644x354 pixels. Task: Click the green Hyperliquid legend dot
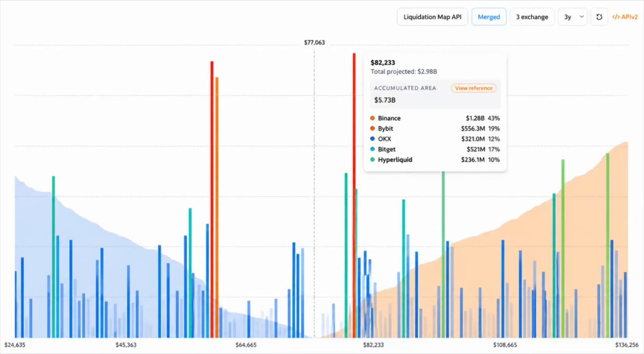pos(372,160)
